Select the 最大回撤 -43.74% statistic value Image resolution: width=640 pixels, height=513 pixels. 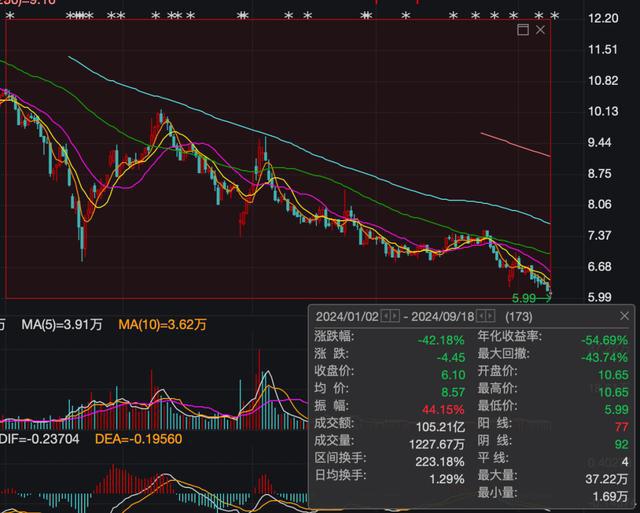point(604,354)
